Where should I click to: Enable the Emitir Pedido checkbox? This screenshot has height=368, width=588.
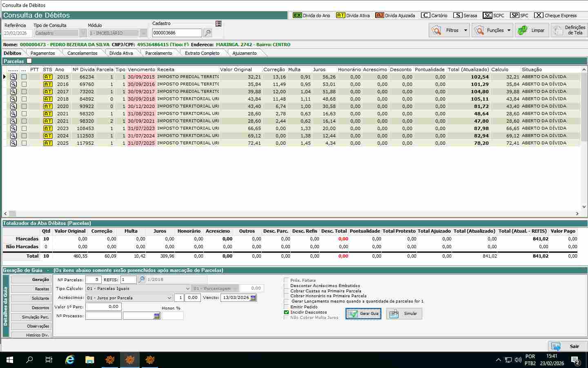click(x=286, y=307)
